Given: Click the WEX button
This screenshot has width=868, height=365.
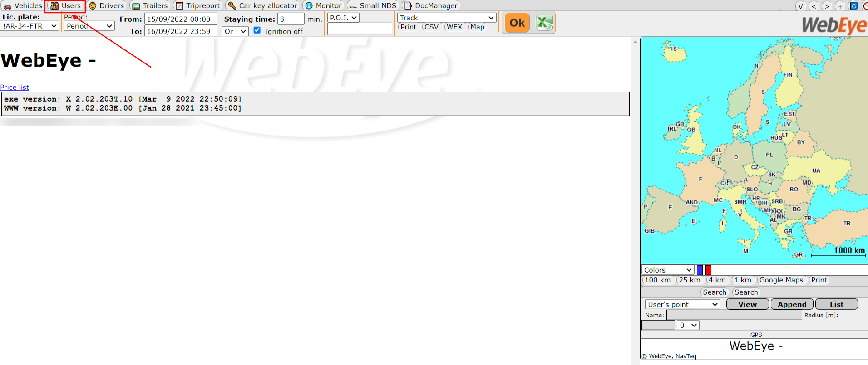Looking at the screenshot, I should pyautogui.click(x=454, y=27).
